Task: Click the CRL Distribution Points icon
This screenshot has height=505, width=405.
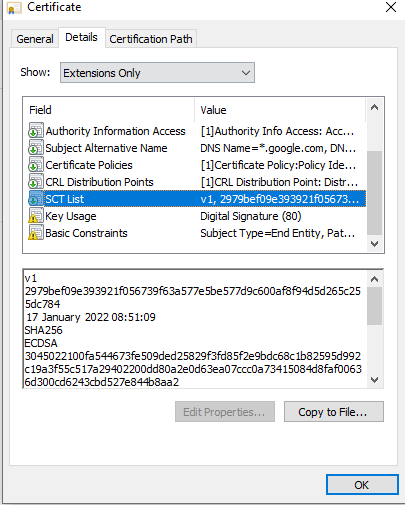Action: pos(36,182)
